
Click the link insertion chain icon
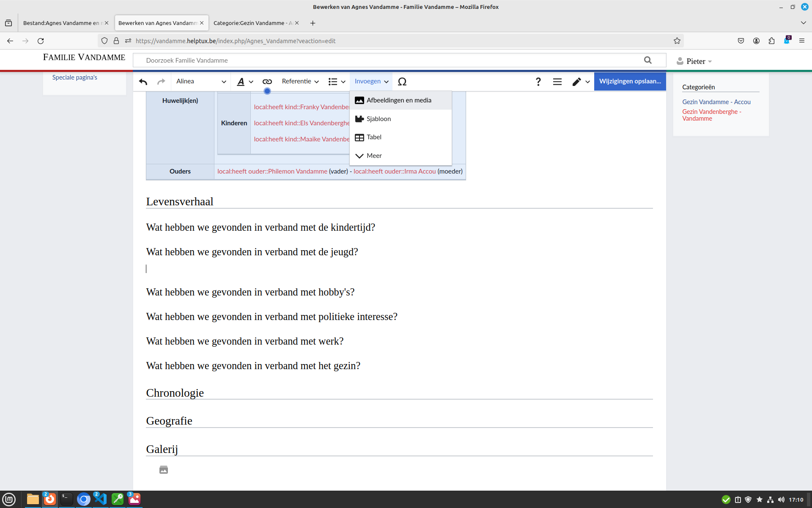[x=267, y=82]
